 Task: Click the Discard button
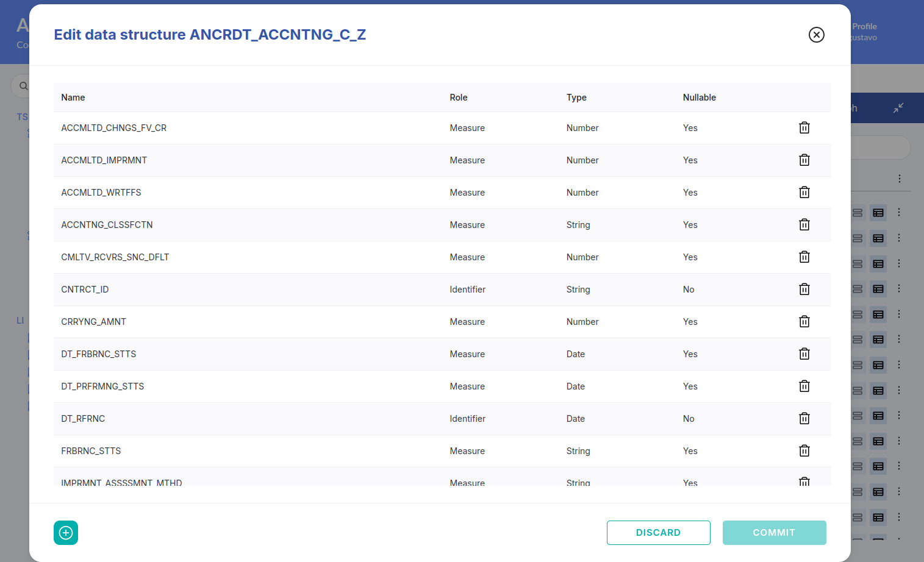658,533
